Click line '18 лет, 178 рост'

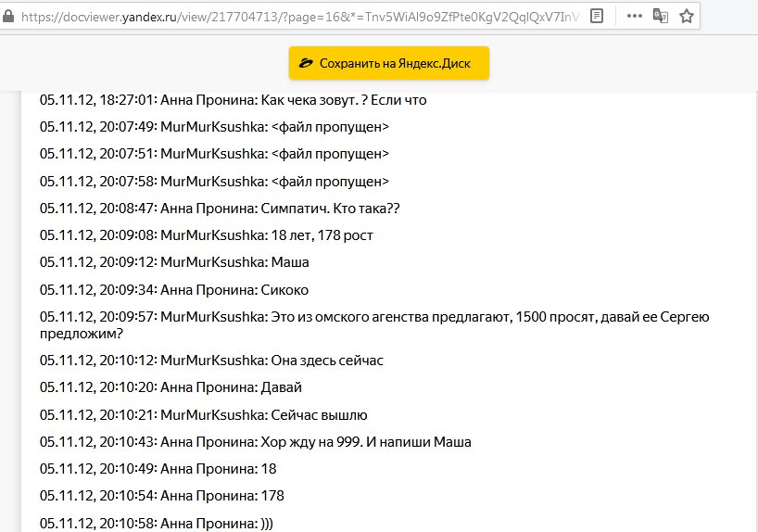point(207,235)
